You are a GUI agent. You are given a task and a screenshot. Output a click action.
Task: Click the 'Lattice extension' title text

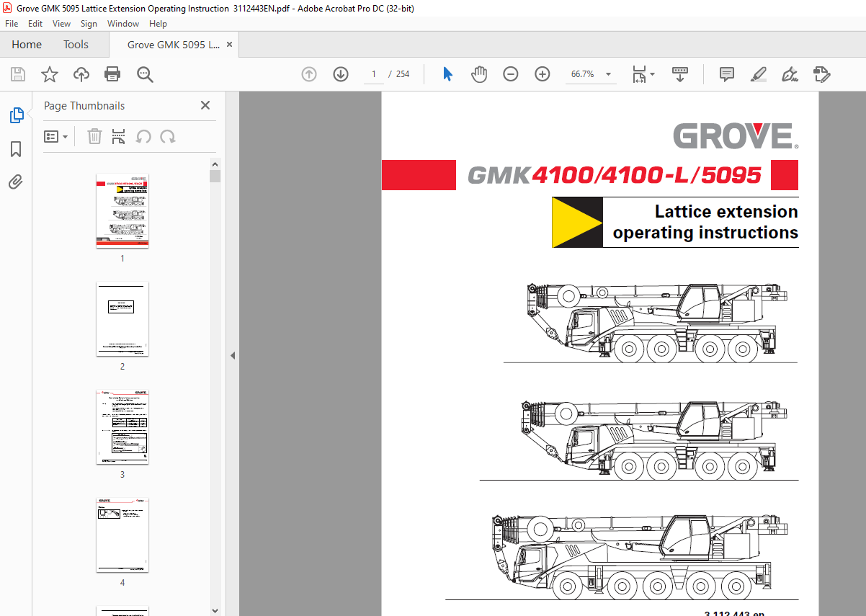tap(726, 212)
